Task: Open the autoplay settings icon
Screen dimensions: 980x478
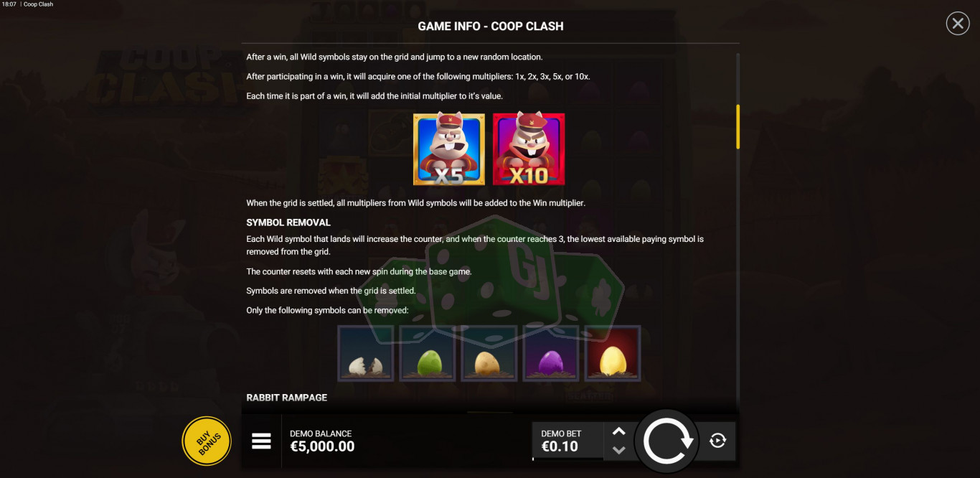Action: (x=717, y=441)
